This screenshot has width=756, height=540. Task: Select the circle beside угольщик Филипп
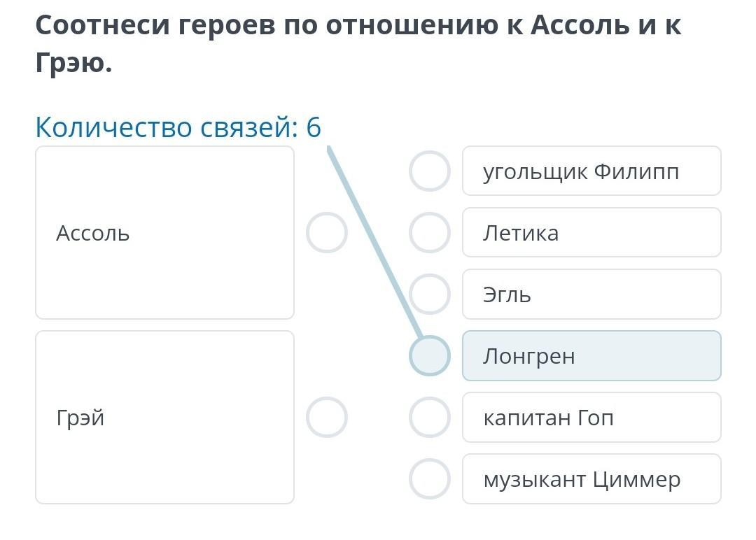[x=429, y=171]
